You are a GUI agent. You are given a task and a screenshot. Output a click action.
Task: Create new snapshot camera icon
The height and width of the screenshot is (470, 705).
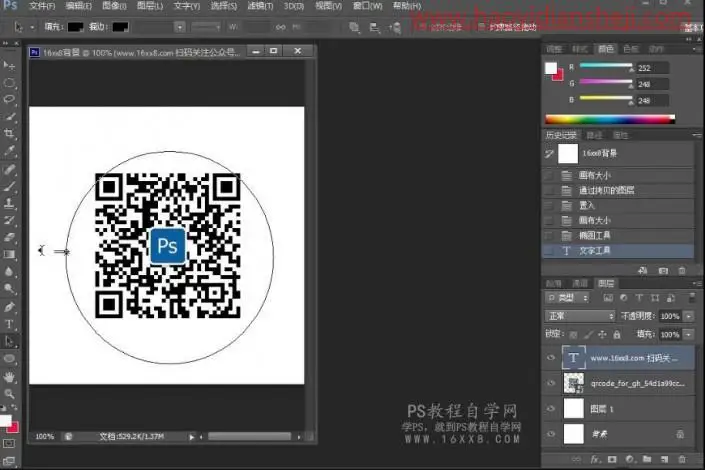pos(663,270)
